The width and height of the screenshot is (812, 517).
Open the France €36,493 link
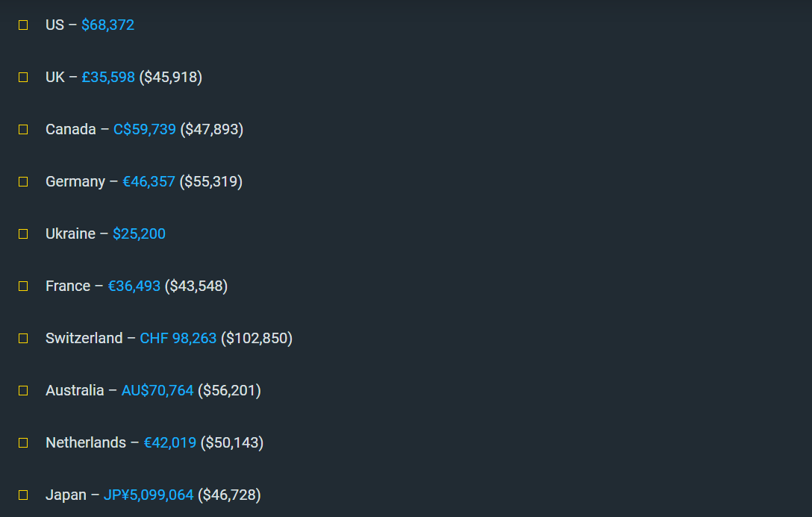(134, 286)
